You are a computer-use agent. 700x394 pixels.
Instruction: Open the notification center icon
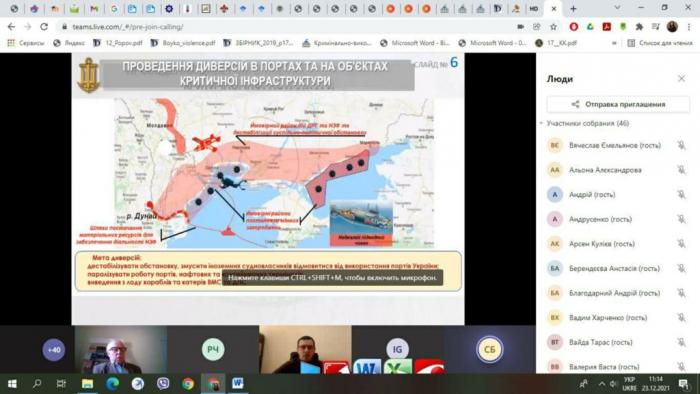pos(683,384)
